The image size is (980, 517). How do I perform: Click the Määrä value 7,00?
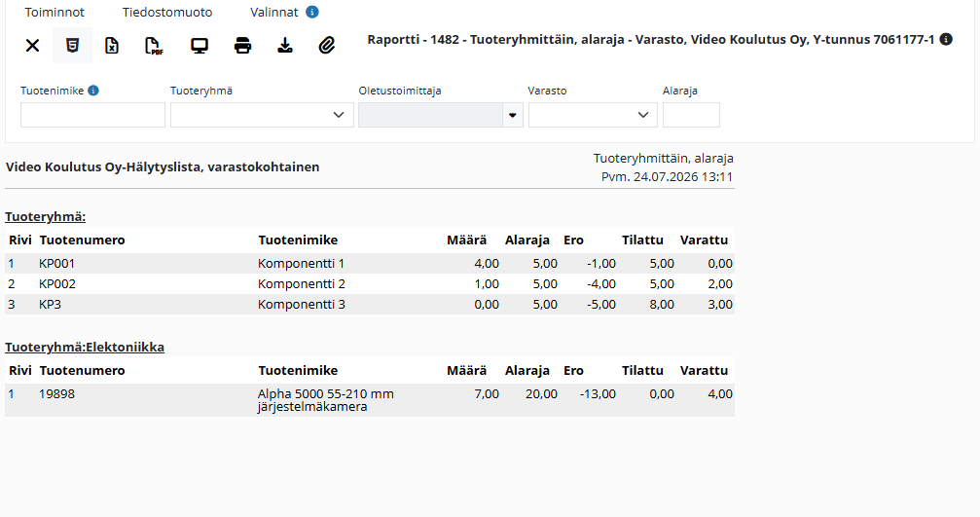pos(487,394)
